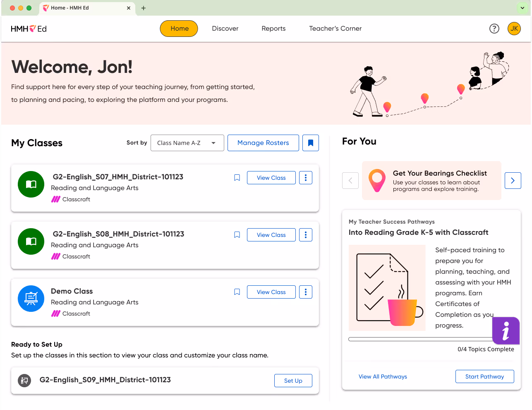This screenshot has height=410, width=532.
Task: Go to previous For You card
Action: [x=350, y=181]
